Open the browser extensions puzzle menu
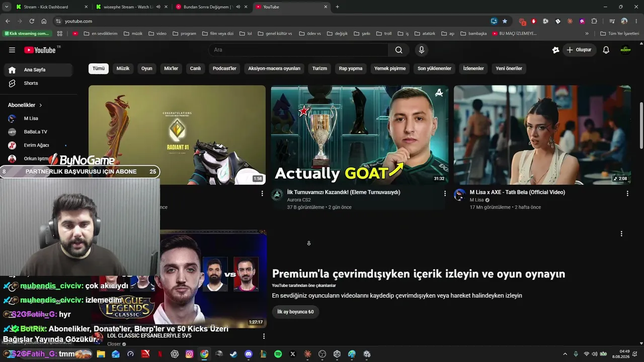The width and height of the screenshot is (644, 362). pos(594,21)
